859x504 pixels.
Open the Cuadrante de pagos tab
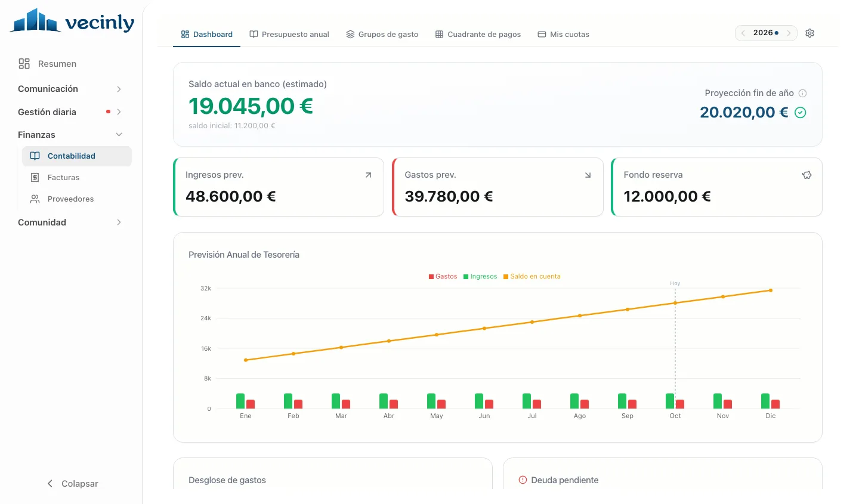tap(478, 35)
